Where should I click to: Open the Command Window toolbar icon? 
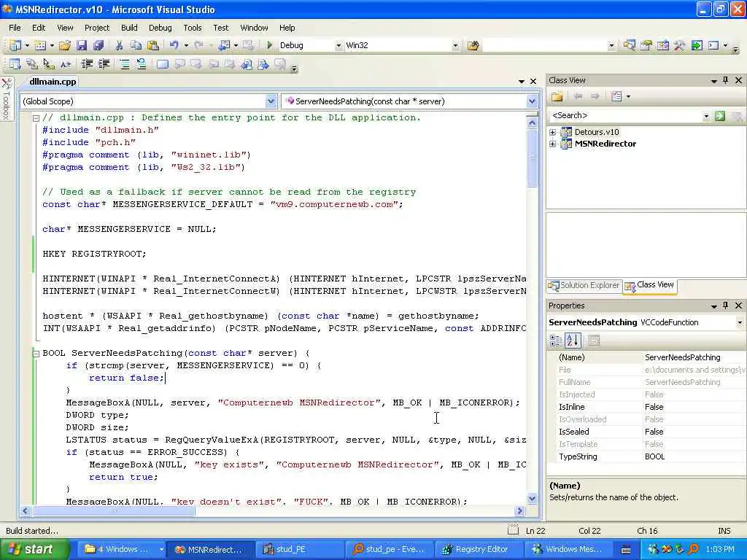click(713, 45)
